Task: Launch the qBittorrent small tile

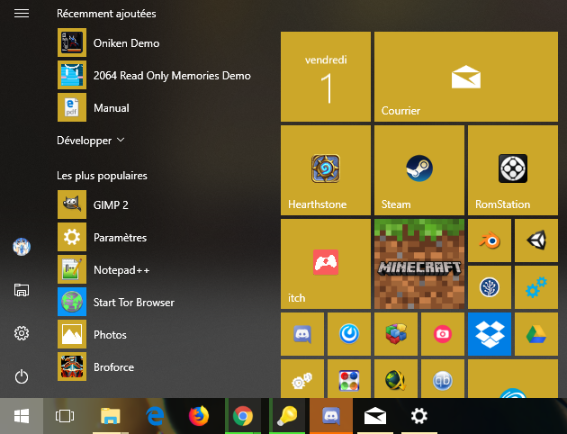Action: point(443,379)
